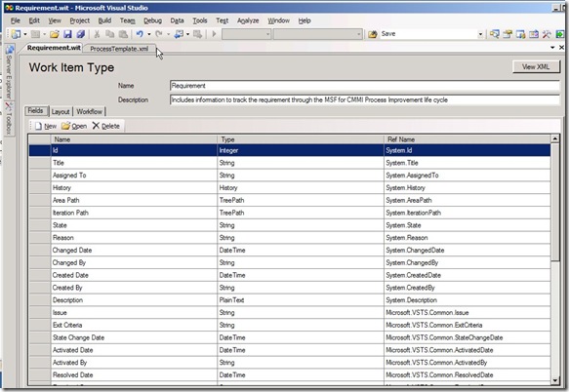Click the View XML button
569x392 pixels.
(x=536, y=66)
